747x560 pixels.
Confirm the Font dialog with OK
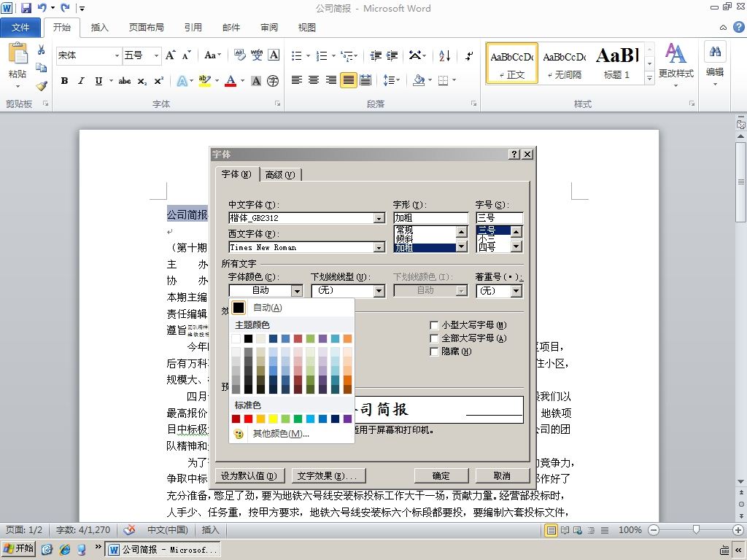coord(441,475)
